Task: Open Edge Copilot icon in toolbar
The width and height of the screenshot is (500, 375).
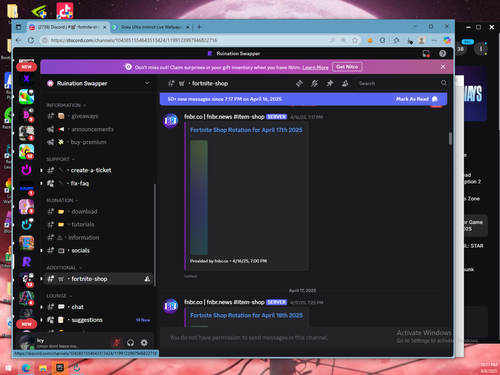Action: click(x=447, y=40)
